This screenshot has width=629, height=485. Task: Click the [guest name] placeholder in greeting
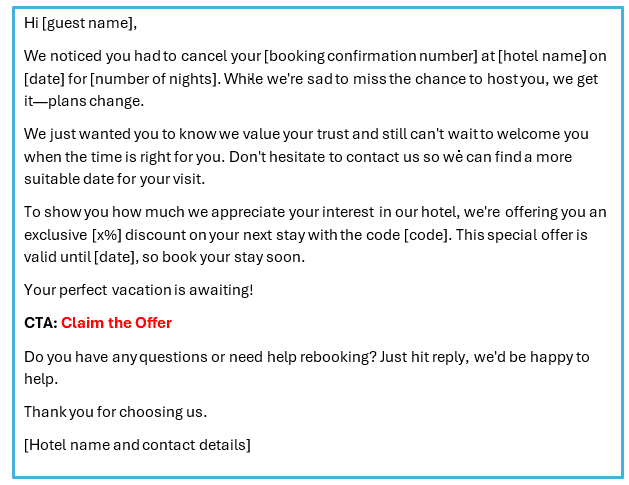click(x=87, y=23)
